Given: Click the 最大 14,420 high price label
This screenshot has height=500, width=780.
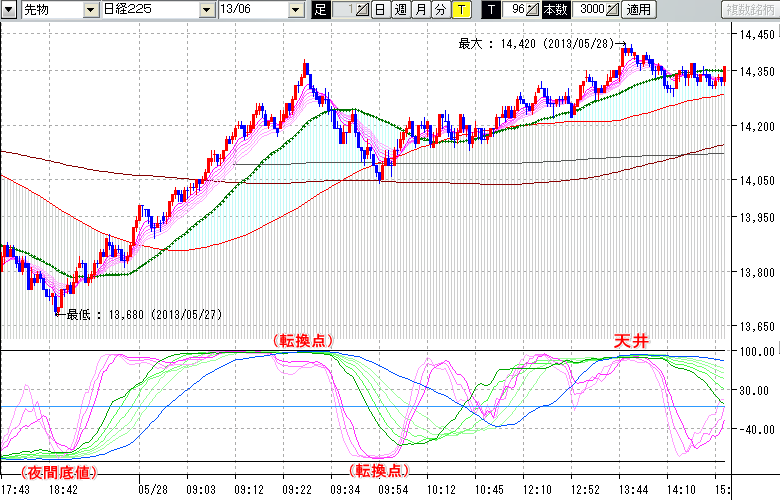Looking at the screenshot, I should (540, 44).
